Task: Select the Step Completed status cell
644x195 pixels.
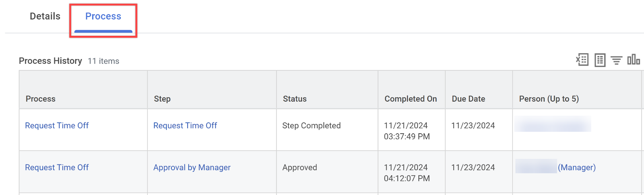Action: (x=312, y=126)
